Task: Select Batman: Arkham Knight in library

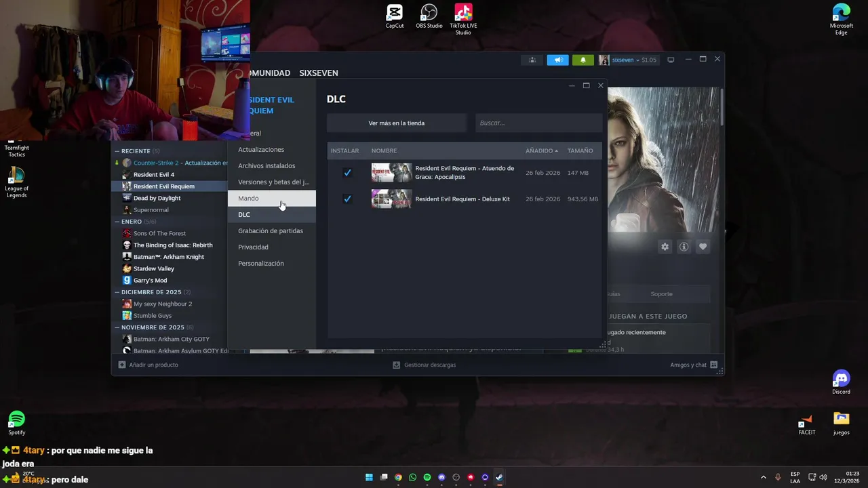Action: tap(170, 257)
